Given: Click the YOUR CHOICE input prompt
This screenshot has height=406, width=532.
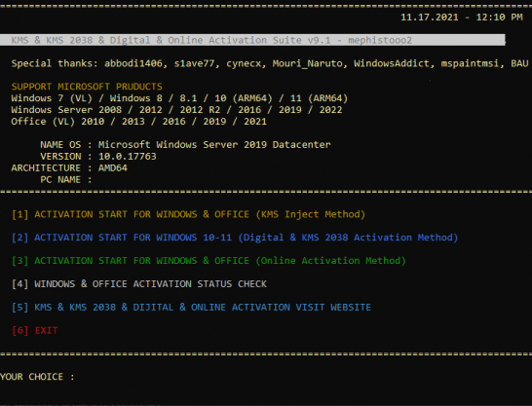Looking at the screenshot, I should tap(37, 377).
